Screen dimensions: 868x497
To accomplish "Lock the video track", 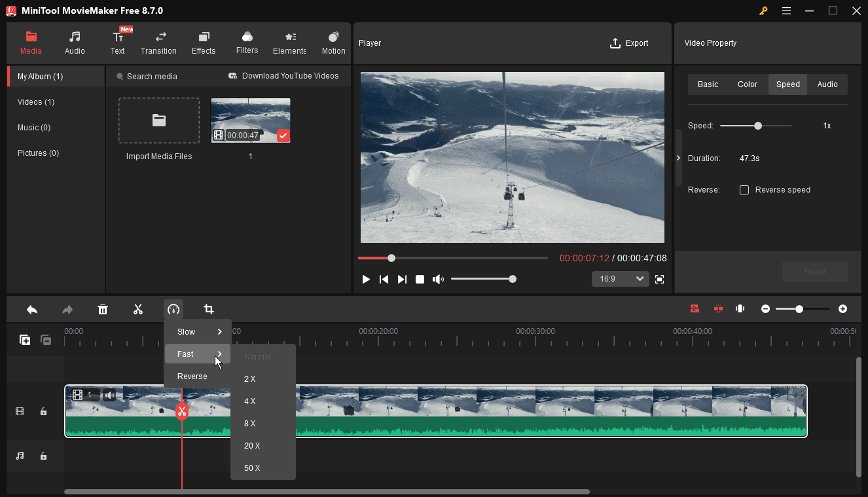I will pos(43,412).
